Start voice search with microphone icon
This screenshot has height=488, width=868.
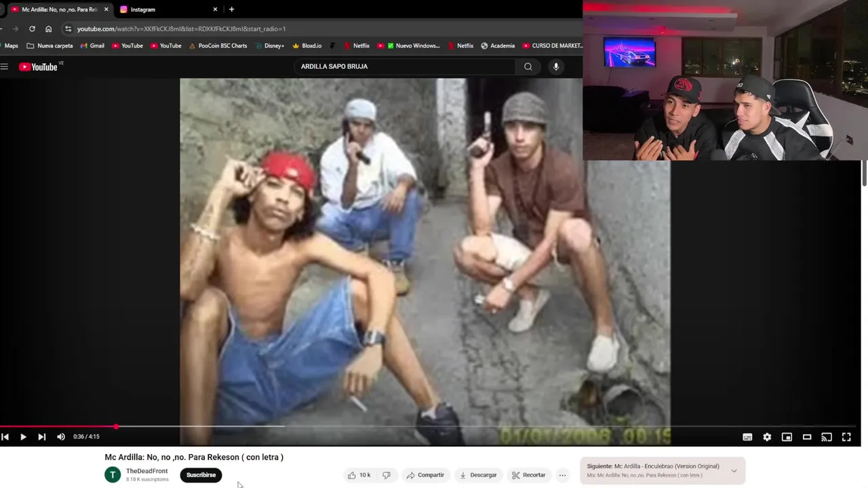pos(556,66)
